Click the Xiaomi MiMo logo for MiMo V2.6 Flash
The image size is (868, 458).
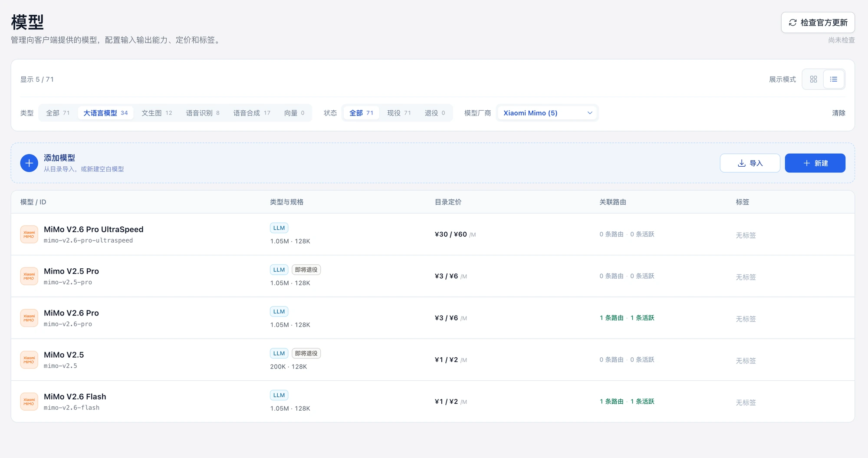[29, 402]
